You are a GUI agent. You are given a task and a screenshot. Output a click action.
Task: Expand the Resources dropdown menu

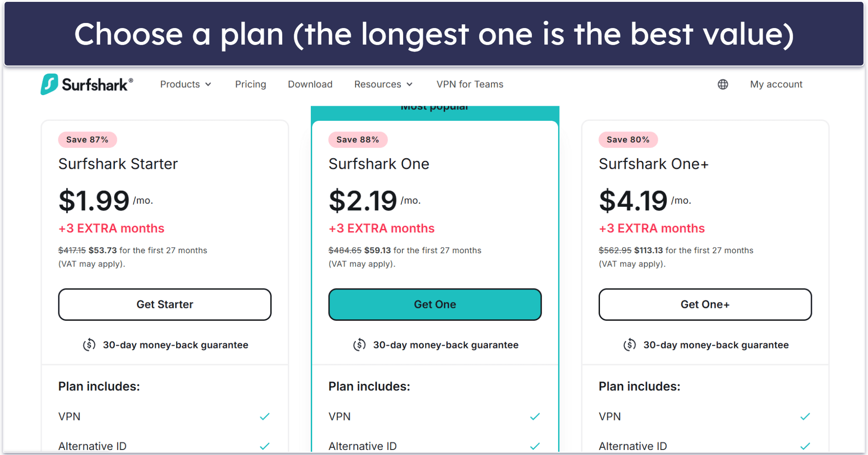[383, 85]
